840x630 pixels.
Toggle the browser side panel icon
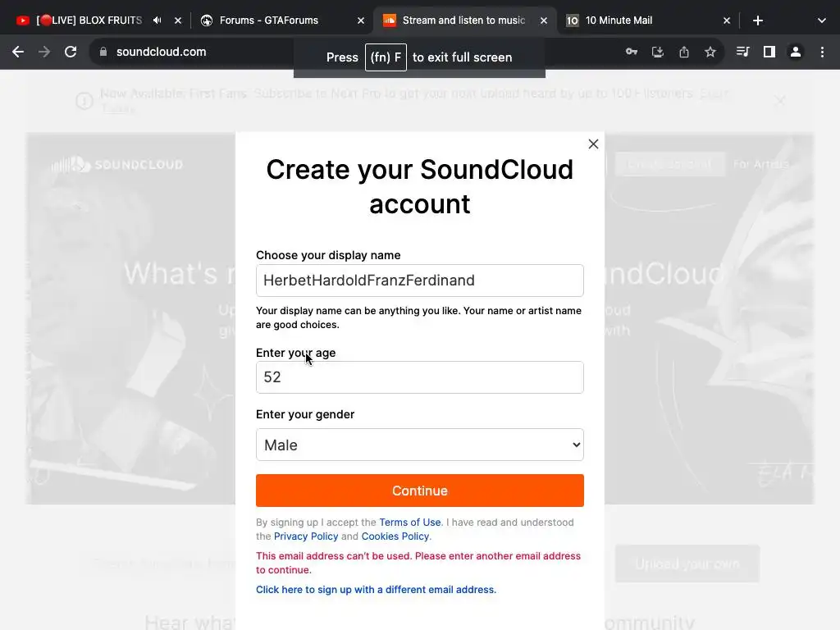769,52
